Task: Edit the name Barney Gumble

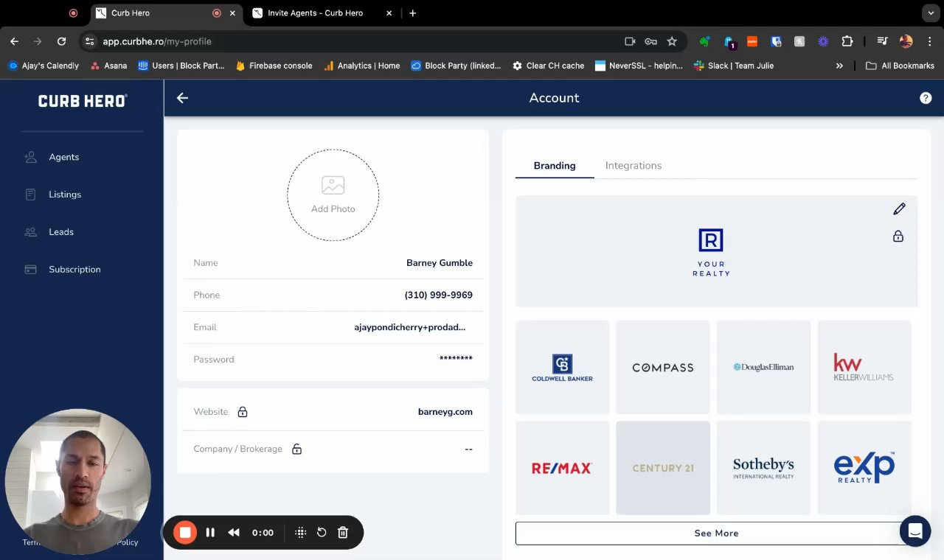Action: coord(440,263)
